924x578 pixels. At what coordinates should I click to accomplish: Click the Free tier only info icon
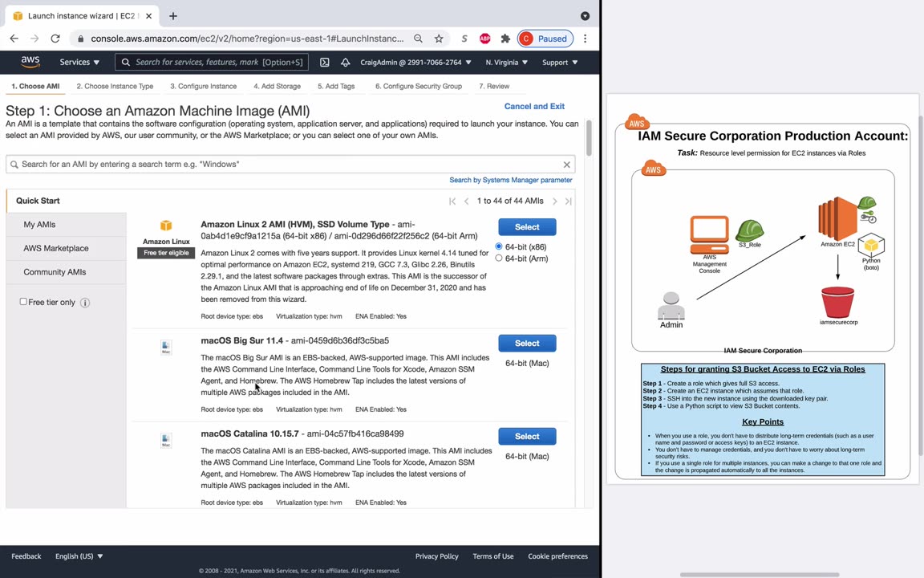[x=85, y=303]
